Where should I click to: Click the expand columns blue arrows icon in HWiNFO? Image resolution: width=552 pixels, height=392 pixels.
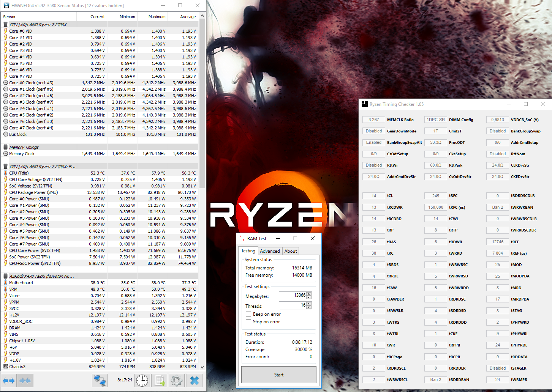[9, 381]
